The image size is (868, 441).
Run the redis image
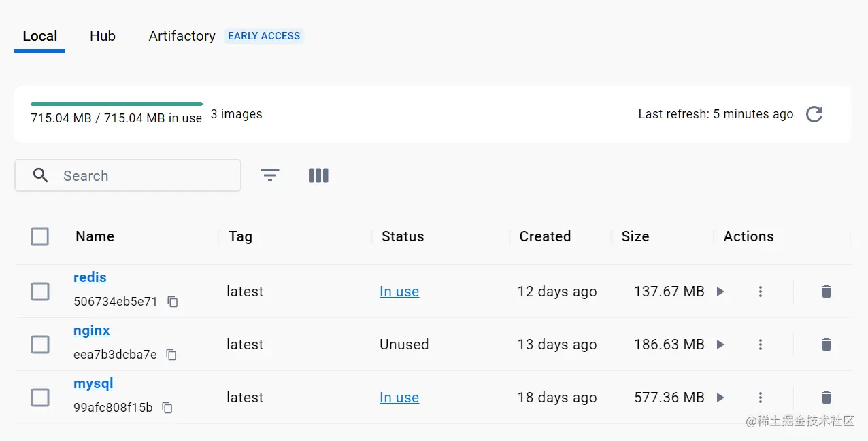pyautogui.click(x=720, y=292)
